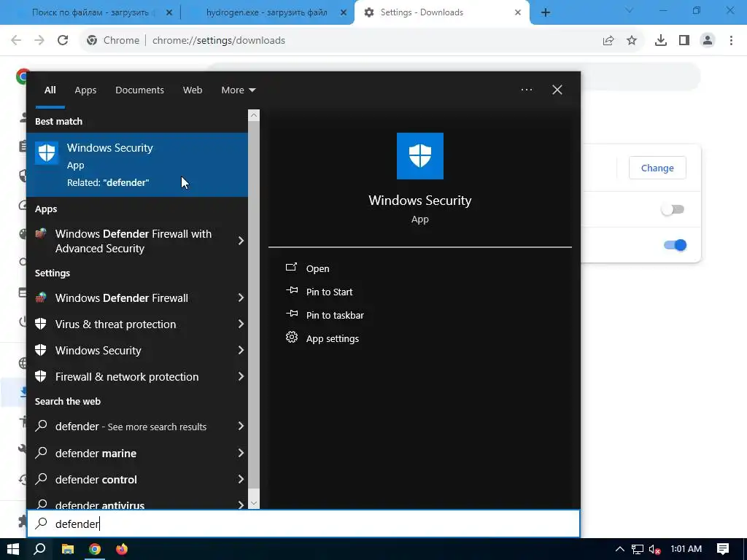Bookmark this page with star icon
Screen dimensions: 747x560
pos(632,41)
